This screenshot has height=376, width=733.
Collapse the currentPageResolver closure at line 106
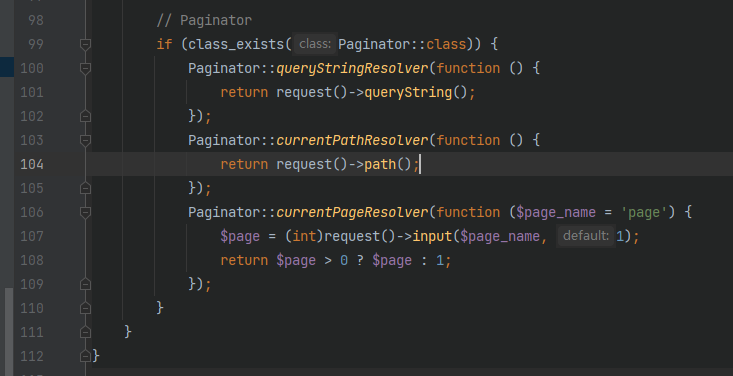pyautogui.click(x=85, y=212)
